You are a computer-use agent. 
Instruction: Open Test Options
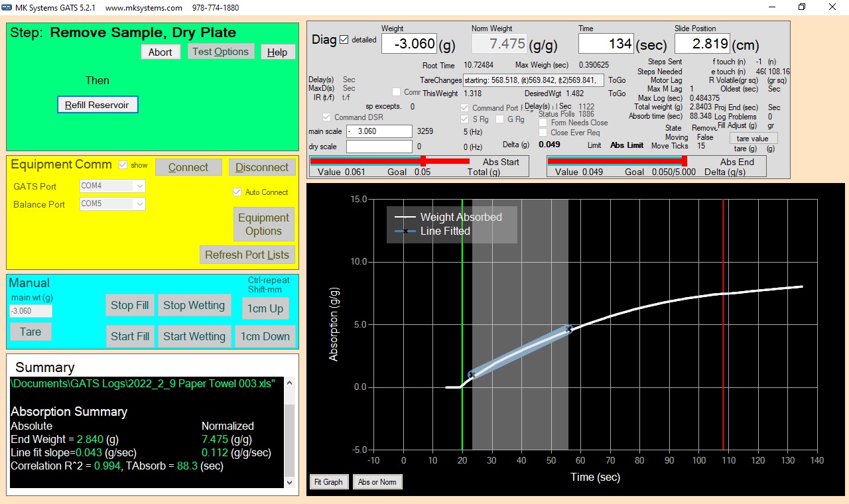tap(220, 51)
